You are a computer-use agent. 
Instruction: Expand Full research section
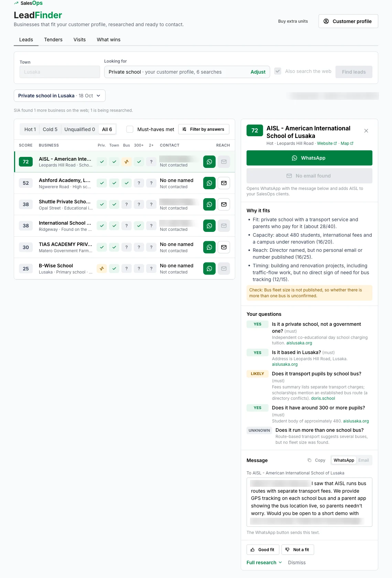264,563
